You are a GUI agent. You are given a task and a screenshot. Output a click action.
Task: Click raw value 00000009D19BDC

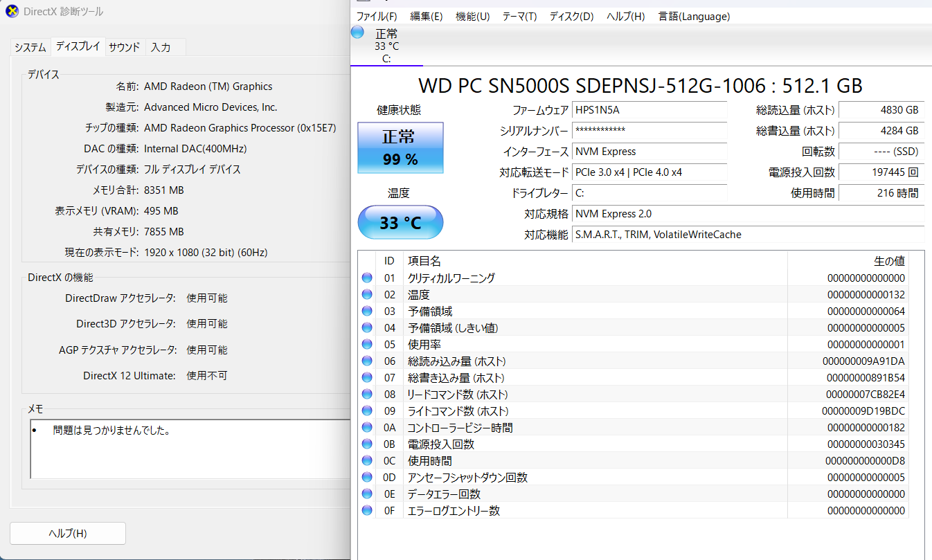coord(863,411)
